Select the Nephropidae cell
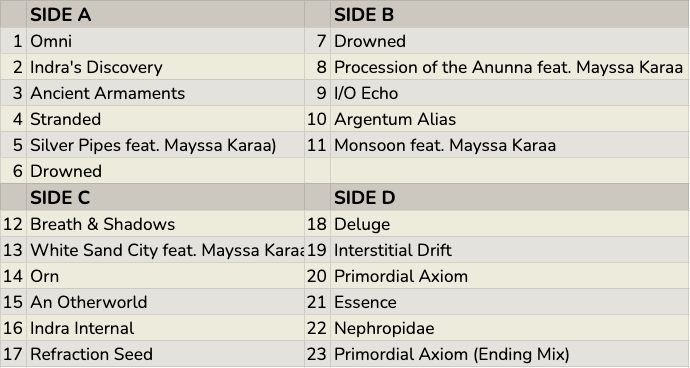Image resolution: width=690 pixels, height=368 pixels. coord(509,328)
